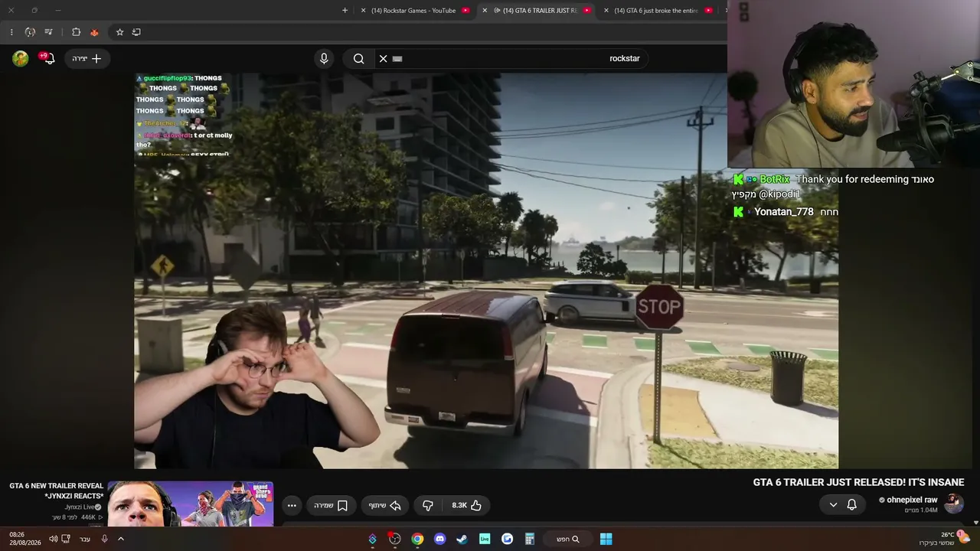Open Discord from the taskbar
Screen dimensions: 980x551
pyautogui.click(x=439, y=539)
